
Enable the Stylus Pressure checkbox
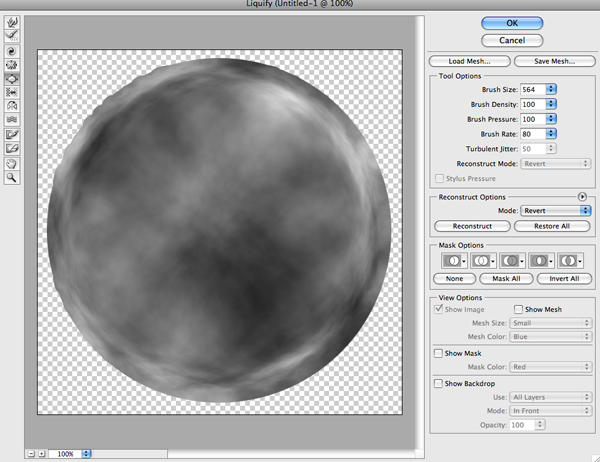point(440,178)
